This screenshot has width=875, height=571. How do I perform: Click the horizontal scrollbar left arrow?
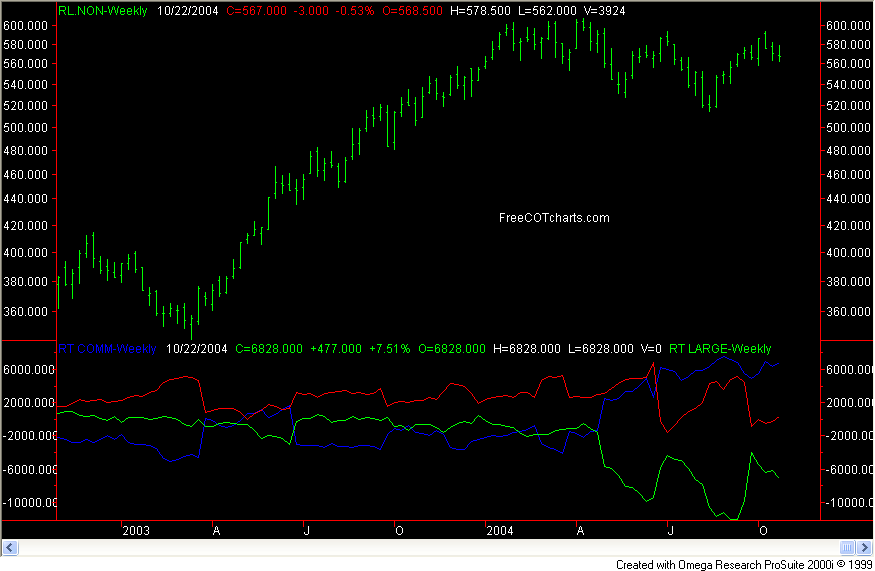pyautogui.click(x=10, y=547)
